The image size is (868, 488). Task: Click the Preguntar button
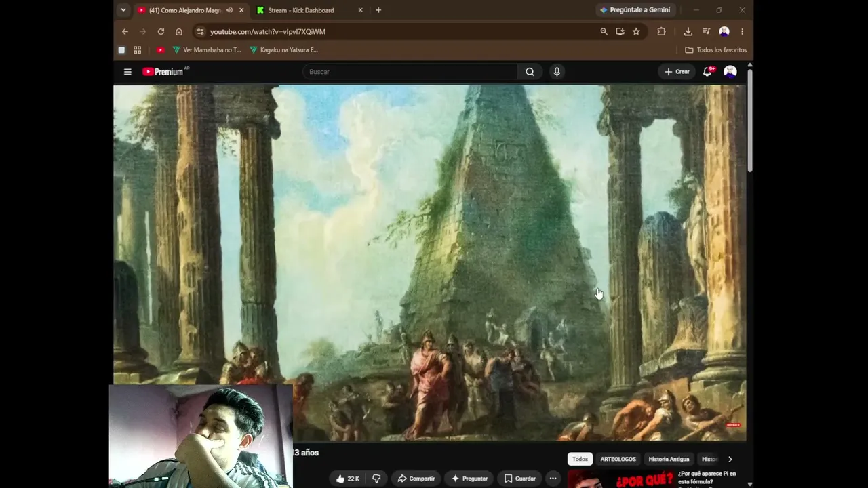pos(469,479)
